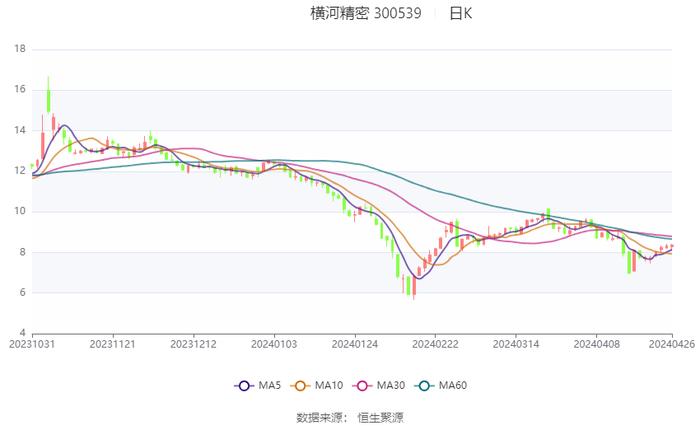700x426 pixels.
Task: Click the chart title 横河精密 300539
Action: (x=366, y=13)
